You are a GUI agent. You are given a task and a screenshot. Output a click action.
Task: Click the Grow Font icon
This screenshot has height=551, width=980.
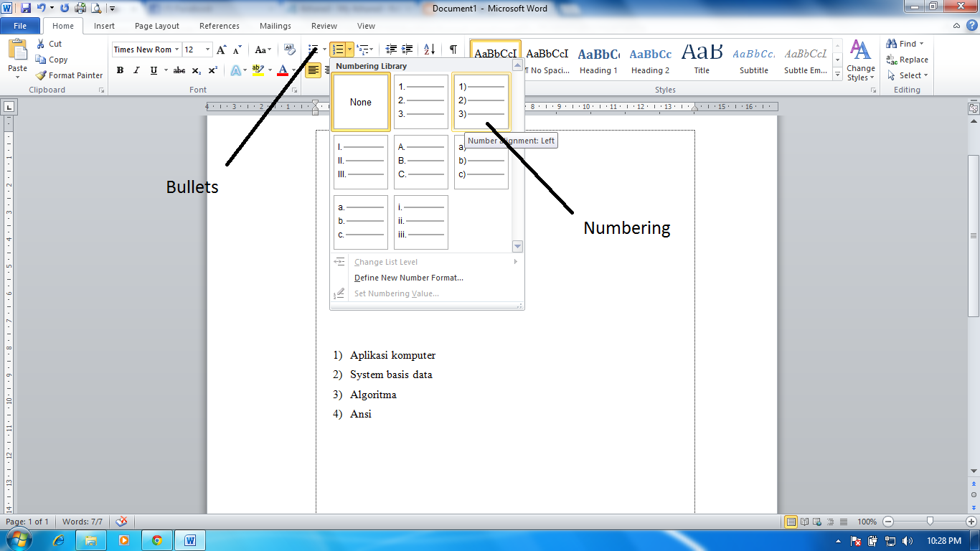point(221,50)
